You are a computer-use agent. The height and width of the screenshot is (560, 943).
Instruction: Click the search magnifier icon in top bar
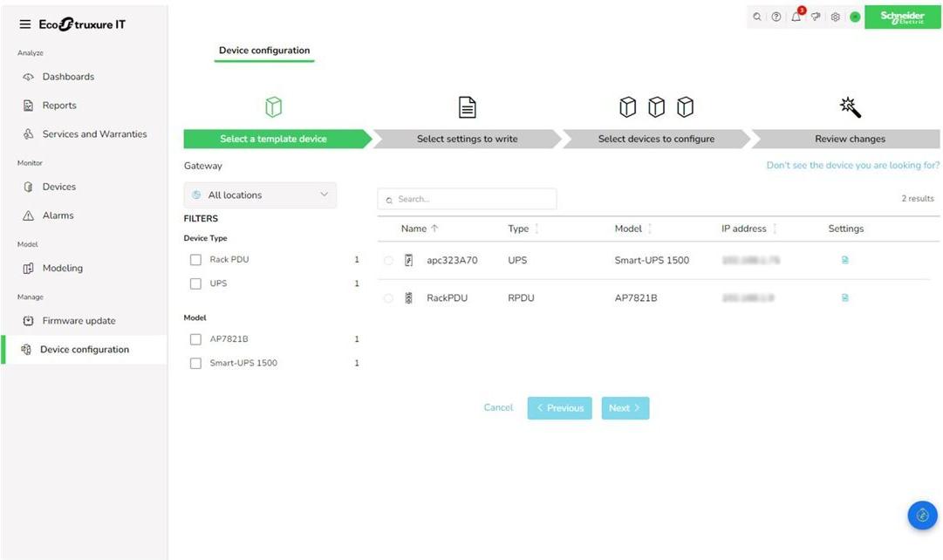[x=756, y=17]
